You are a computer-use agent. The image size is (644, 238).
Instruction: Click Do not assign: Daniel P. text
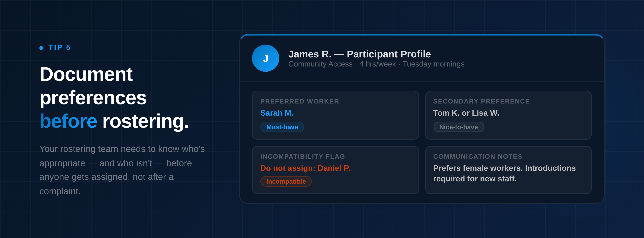coord(305,168)
